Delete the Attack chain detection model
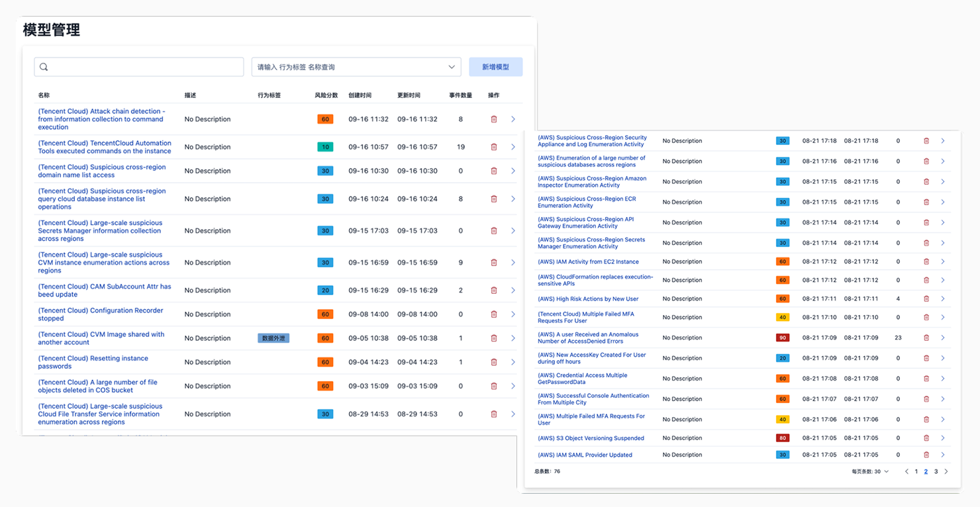Image resolution: width=980 pixels, height=507 pixels. [493, 119]
